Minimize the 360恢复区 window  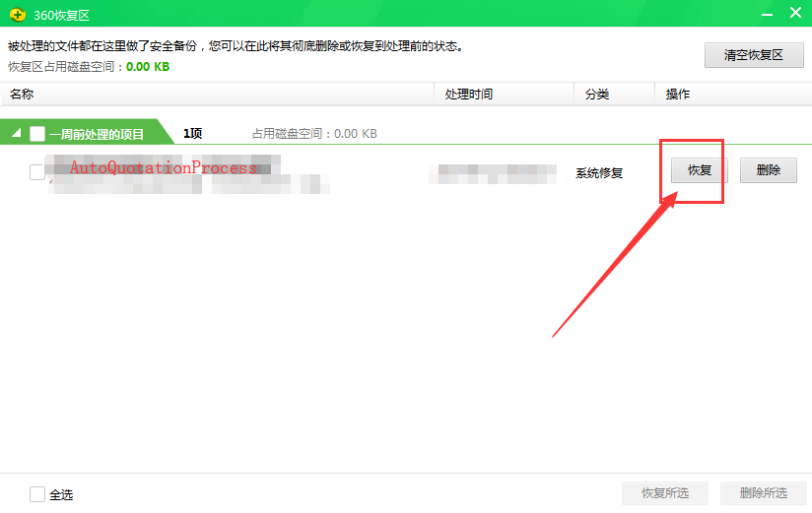tap(767, 12)
